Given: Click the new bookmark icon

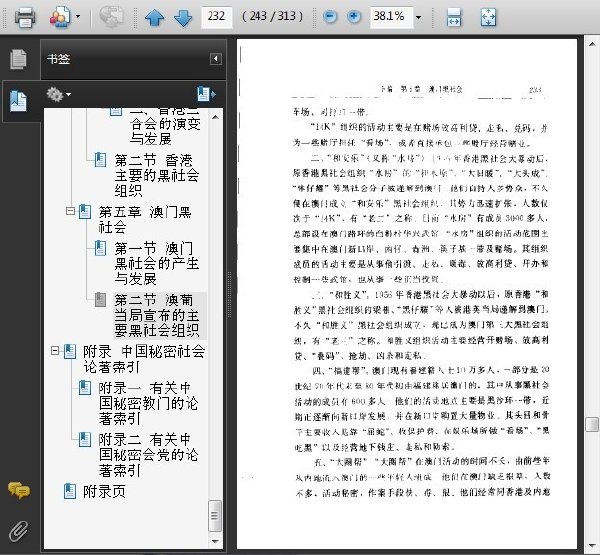Looking at the screenshot, I should pos(206,94).
